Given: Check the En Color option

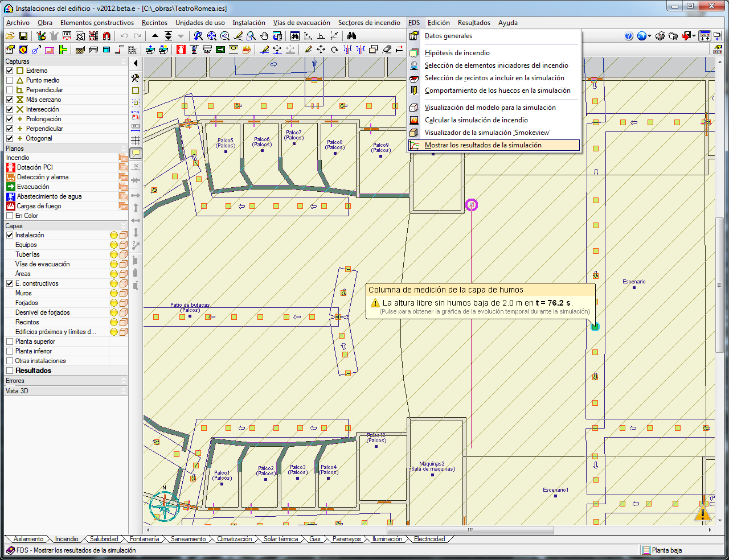Looking at the screenshot, I should [x=10, y=216].
